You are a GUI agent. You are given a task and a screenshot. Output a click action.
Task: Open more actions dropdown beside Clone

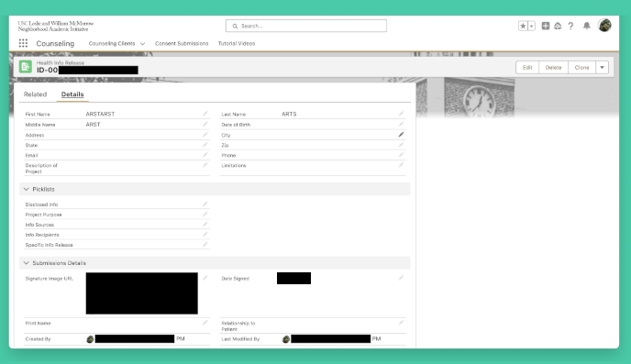pyautogui.click(x=602, y=68)
